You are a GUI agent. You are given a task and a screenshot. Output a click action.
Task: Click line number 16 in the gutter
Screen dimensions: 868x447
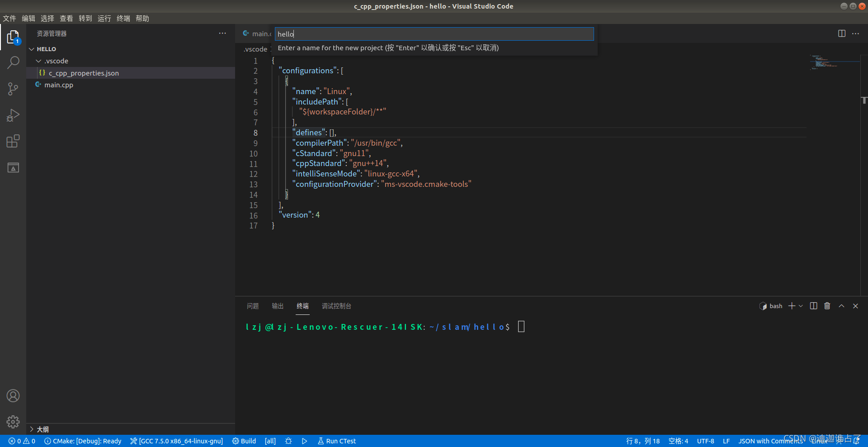(x=254, y=215)
